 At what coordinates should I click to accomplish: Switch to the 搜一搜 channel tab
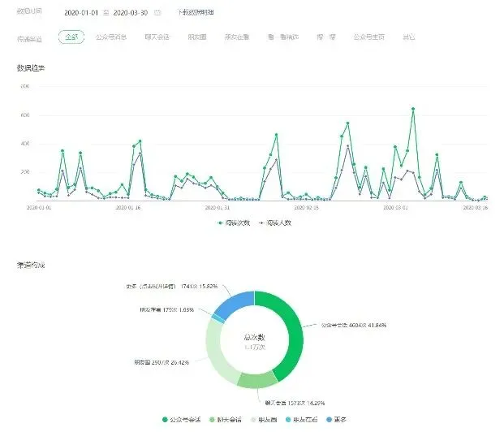click(x=326, y=37)
